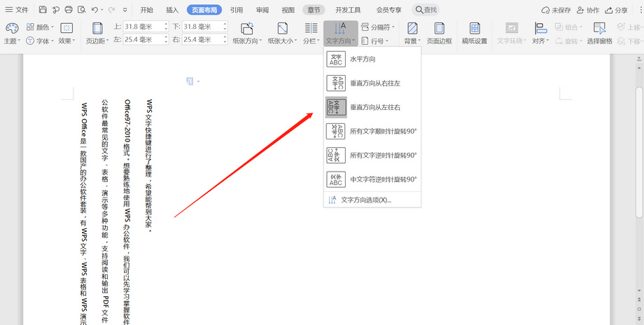Collapse the 文字方向 text direction dropdown
The height and width of the screenshot is (325, 644).
click(341, 34)
